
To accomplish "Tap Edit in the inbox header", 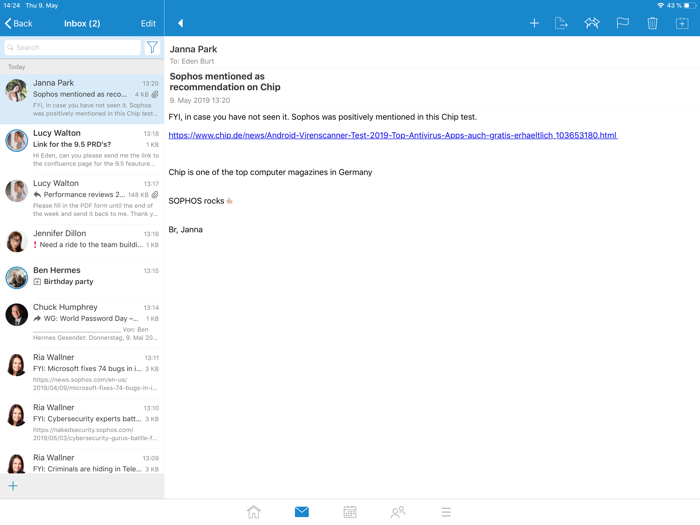I will click(x=148, y=24).
